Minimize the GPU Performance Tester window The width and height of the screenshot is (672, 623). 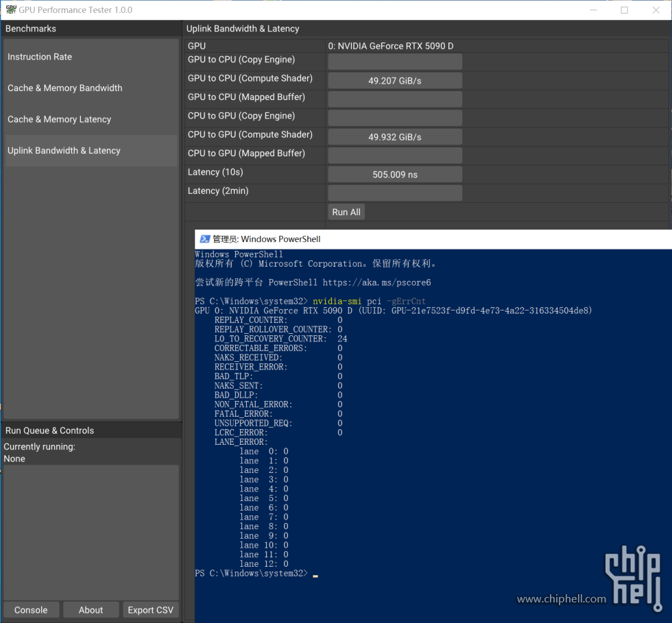pos(594,10)
